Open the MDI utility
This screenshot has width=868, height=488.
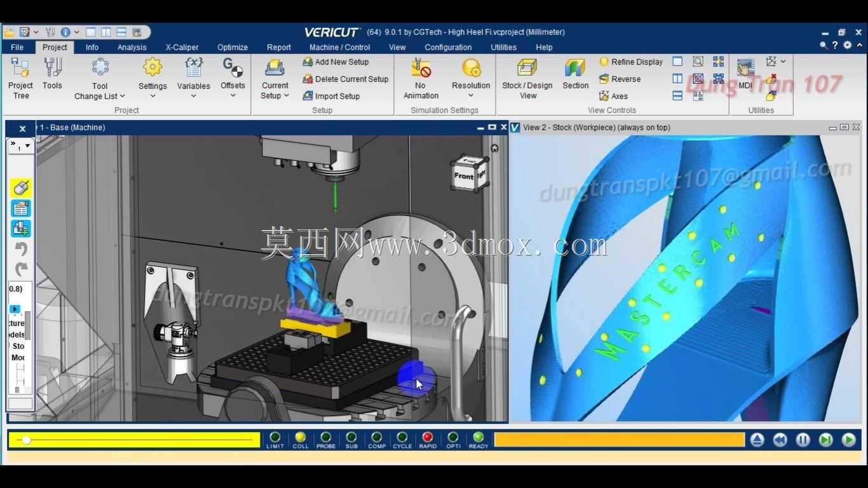pos(745,74)
